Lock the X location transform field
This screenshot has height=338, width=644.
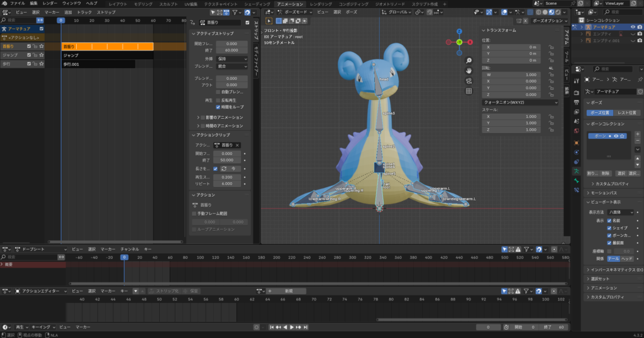coord(551,46)
